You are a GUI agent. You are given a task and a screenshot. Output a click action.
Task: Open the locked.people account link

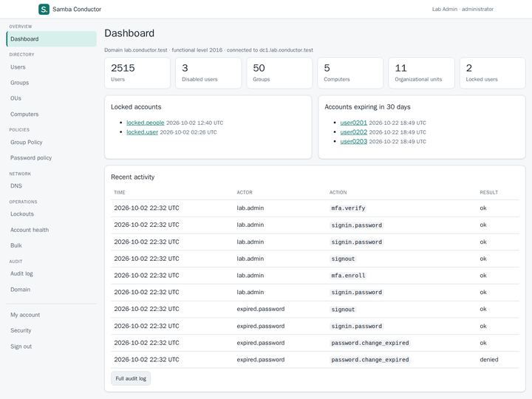(146, 123)
